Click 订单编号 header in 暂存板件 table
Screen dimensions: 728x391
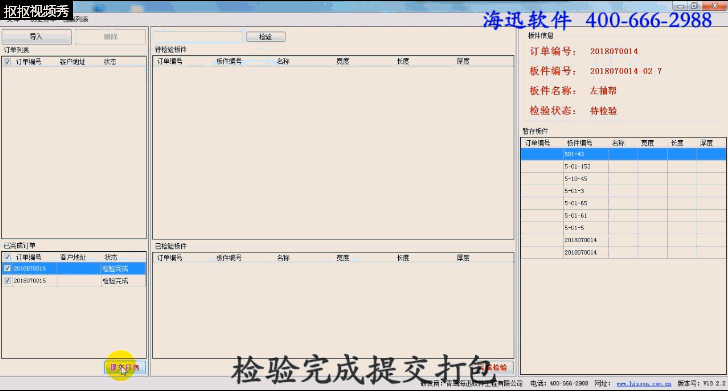pyautogui.click(x=538, y=143)
